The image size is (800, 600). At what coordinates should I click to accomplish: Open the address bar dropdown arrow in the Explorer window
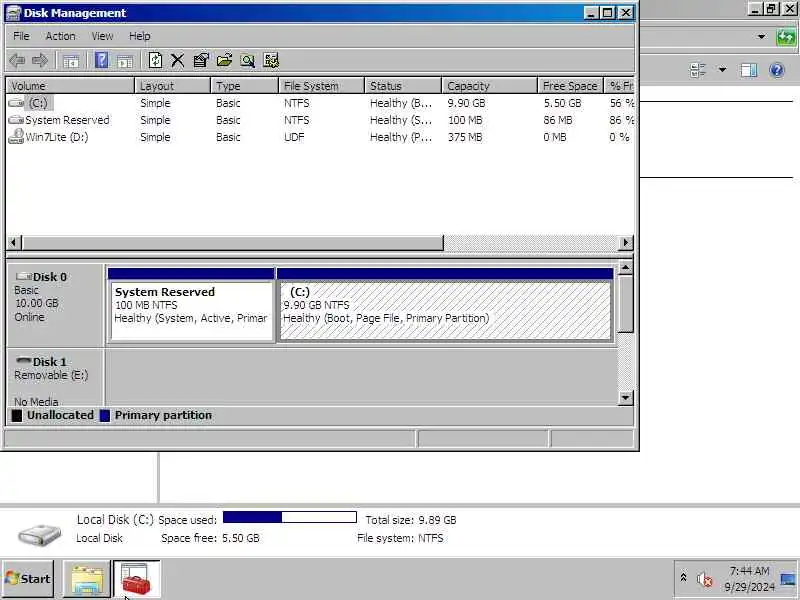761,37
